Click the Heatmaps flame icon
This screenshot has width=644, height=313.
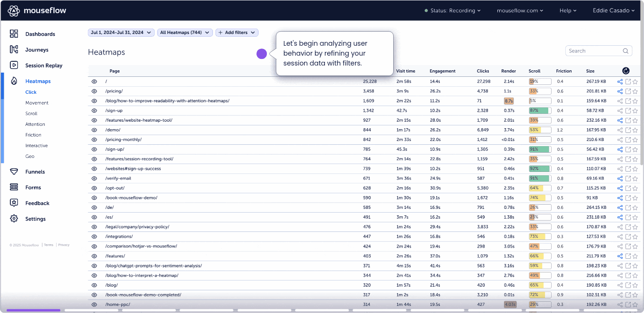14,81
